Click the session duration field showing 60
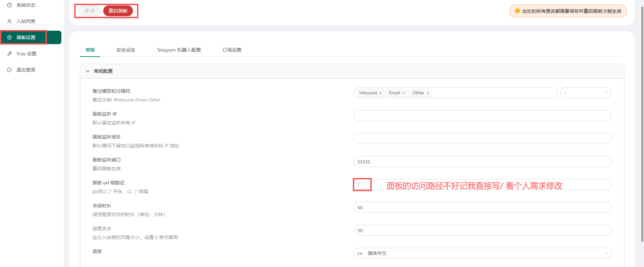This screenshot has width=644, height=267. (482, 207)
